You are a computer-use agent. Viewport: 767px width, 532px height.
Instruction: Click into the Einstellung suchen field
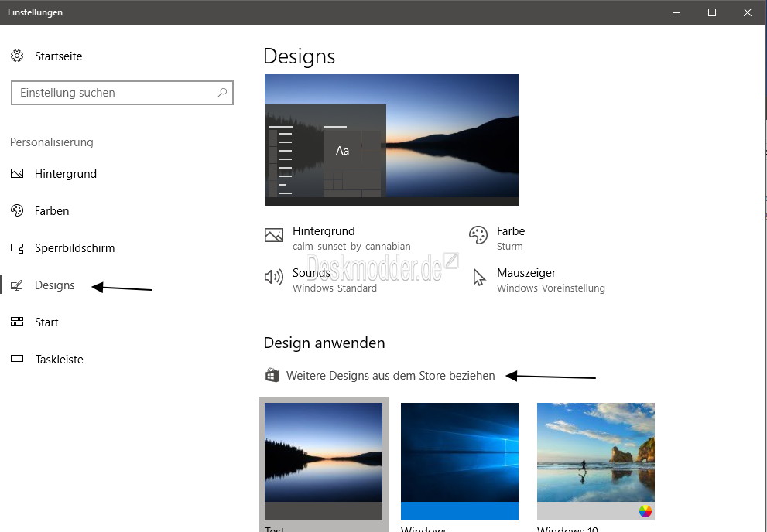122,93
